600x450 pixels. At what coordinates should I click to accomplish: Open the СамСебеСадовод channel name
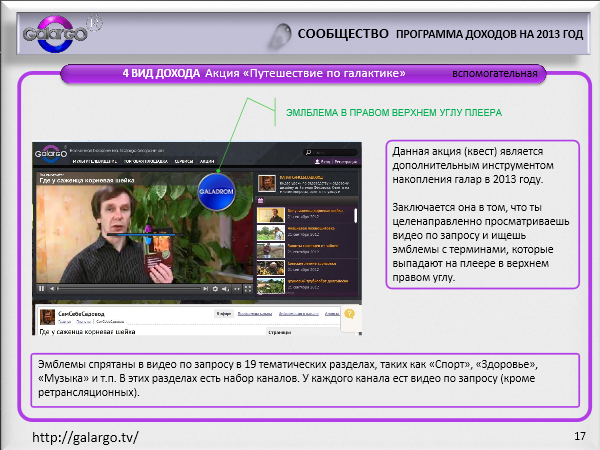click(81, 314)
